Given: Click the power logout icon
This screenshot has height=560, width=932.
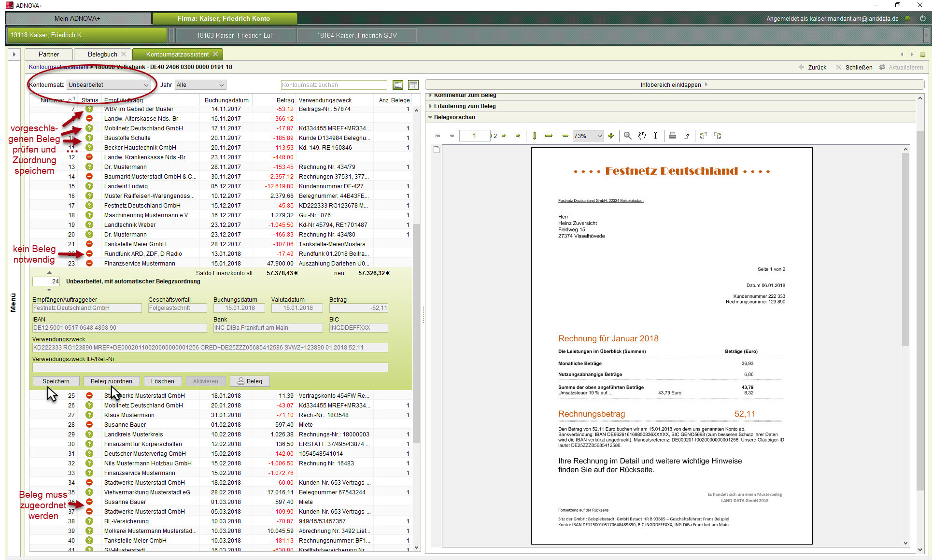Looking at the screenshot, I should tap(922, 18).
